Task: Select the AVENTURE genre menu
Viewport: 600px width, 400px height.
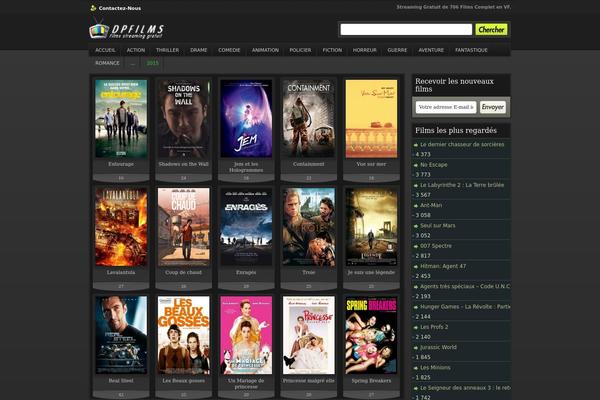Action: coord(431,50)
